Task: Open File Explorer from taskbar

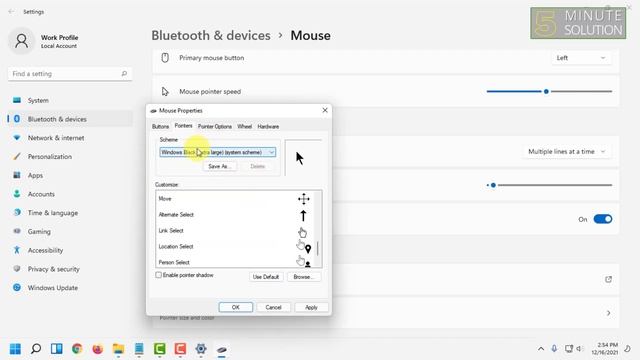Action: pyautogui.click(x=118, y=349)
